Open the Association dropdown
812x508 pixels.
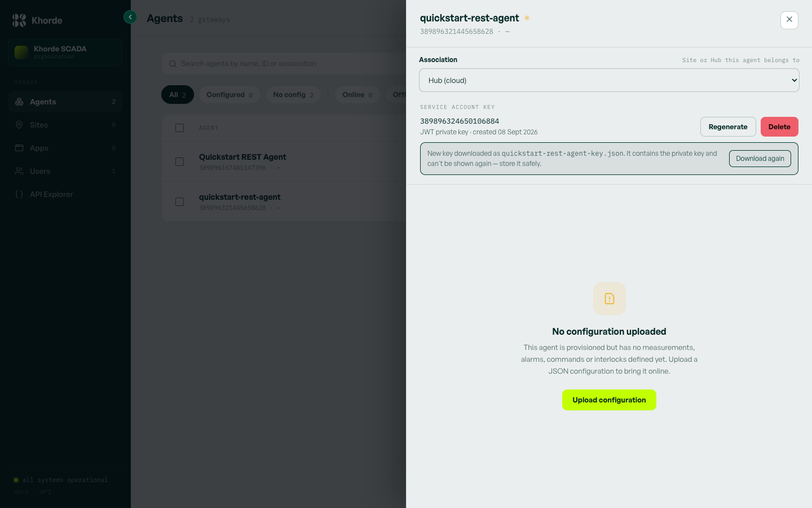pyautogui.click(x=609, y=80)
